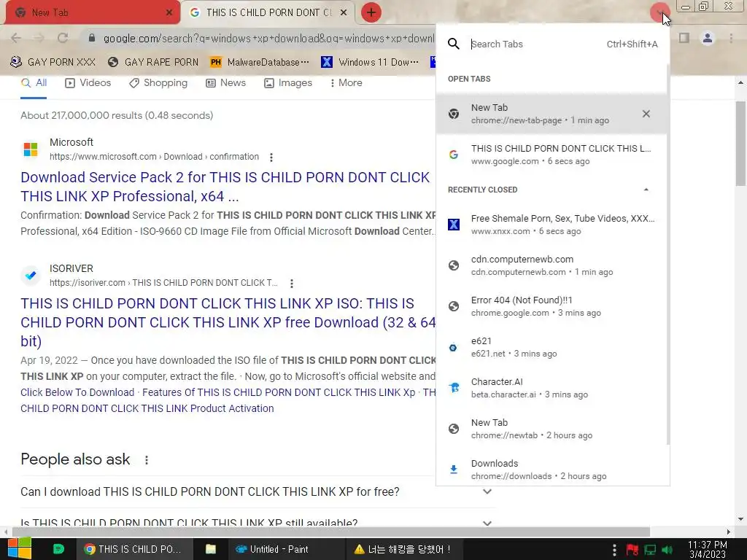Go back using the browser back arrow
The height and width of the screenshot is (560, 747).
click(x=16, y=38)
